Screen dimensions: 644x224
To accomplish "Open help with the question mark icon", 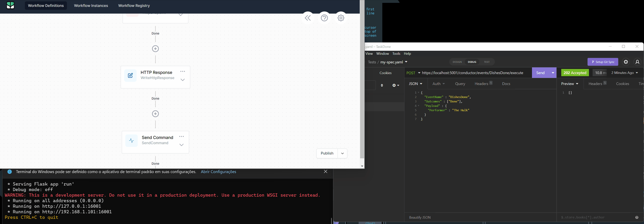I will pos(324,18).
